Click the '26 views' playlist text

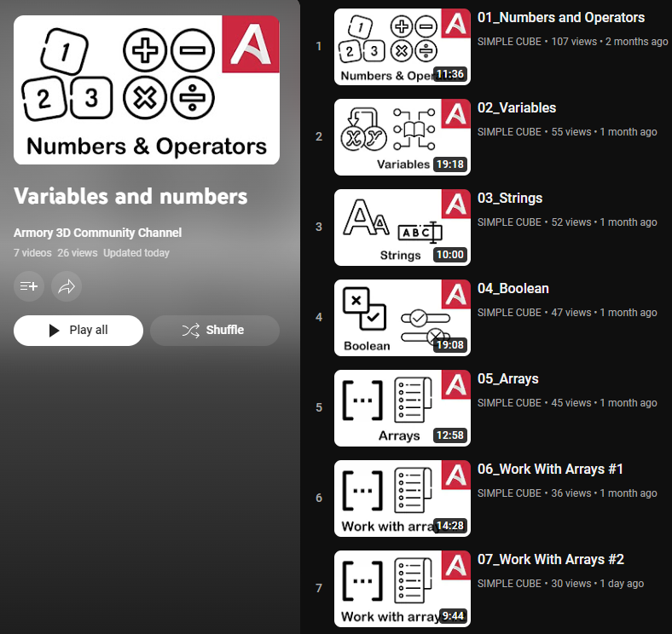click(x=78, y=253)
